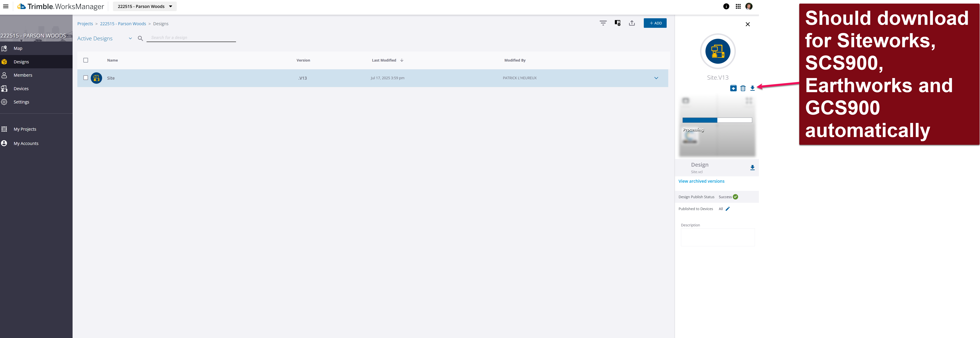Screen dimensions: 980x338
Task: Download the Site.vcl design file
Action: [x=752, y=167]
